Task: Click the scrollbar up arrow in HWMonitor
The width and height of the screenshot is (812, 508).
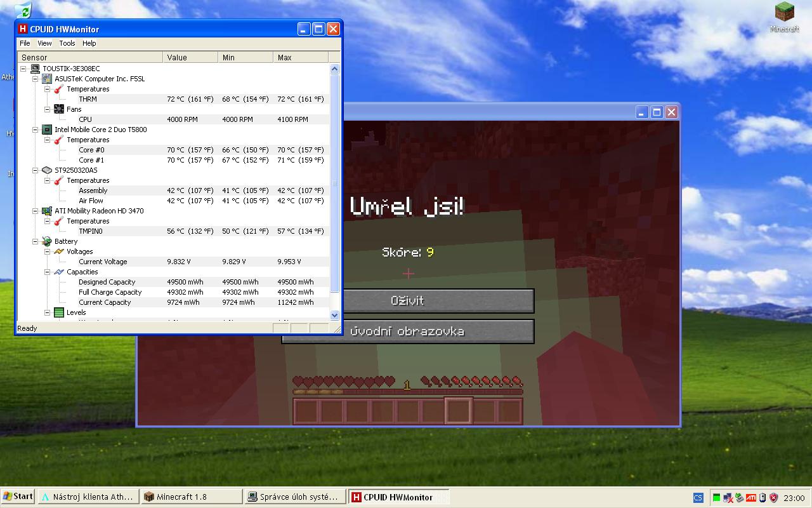Action: 335,69
